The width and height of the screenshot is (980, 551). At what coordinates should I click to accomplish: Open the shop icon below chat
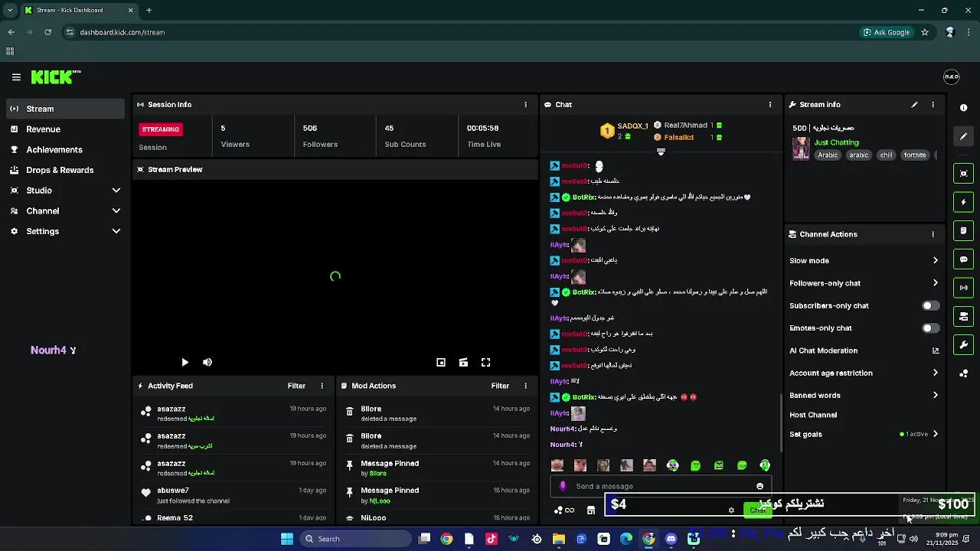[591, 510]
